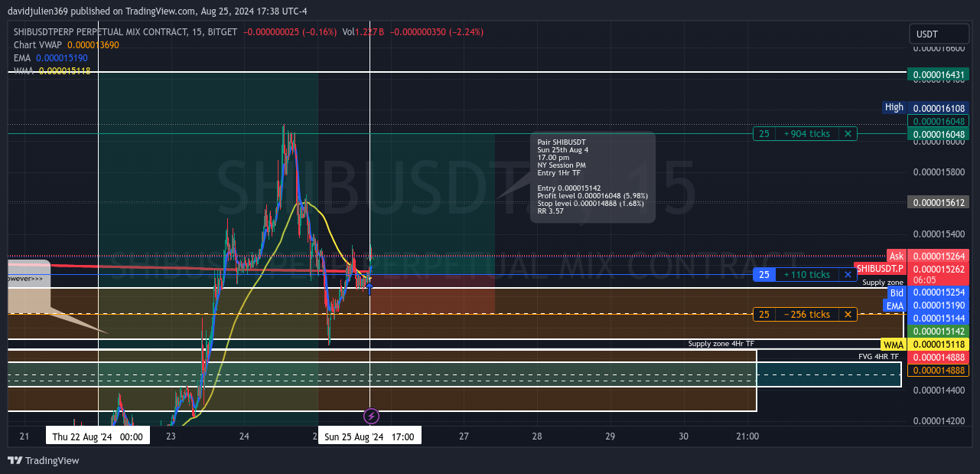Click the Bid price label
The width and height of the screenshot is (980, 474).
(896, 293)
